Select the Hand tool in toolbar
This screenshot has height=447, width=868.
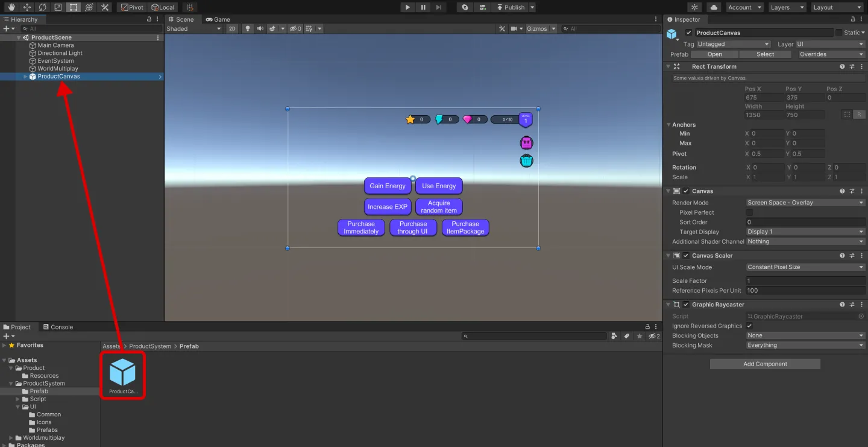click(11, 7)
